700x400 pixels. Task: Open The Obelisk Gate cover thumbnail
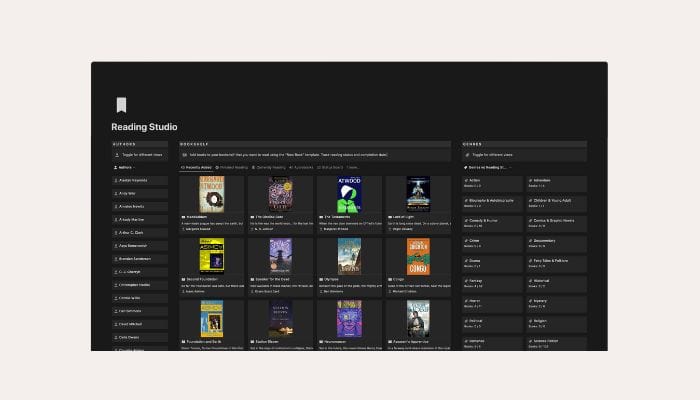pos(280,194)
